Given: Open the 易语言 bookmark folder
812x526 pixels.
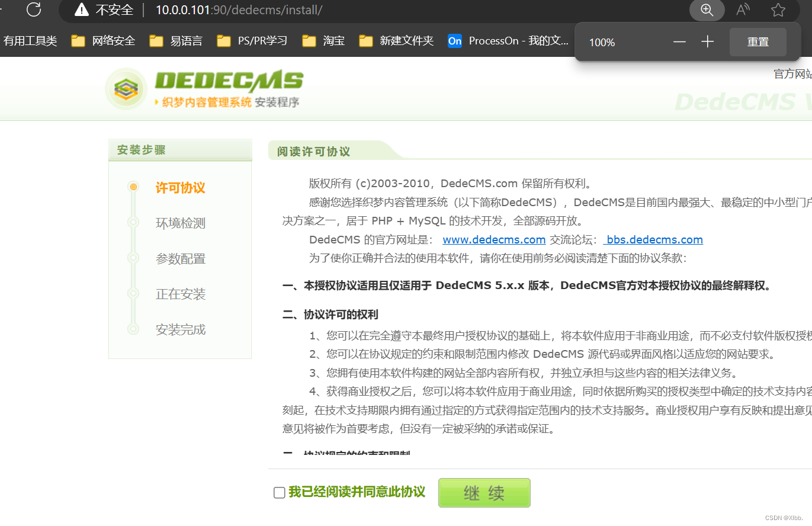Looking at the screenshot, I should click(x=175, y=41).
